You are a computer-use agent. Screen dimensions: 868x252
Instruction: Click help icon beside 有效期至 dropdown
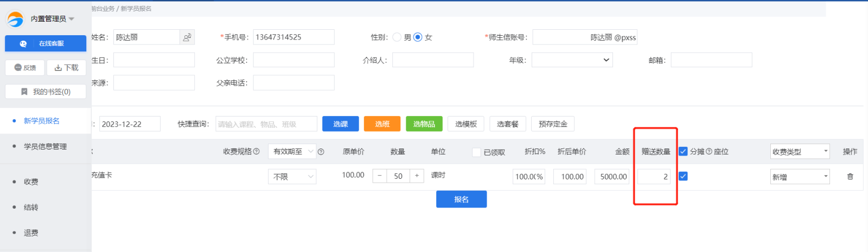coord(321,152)
